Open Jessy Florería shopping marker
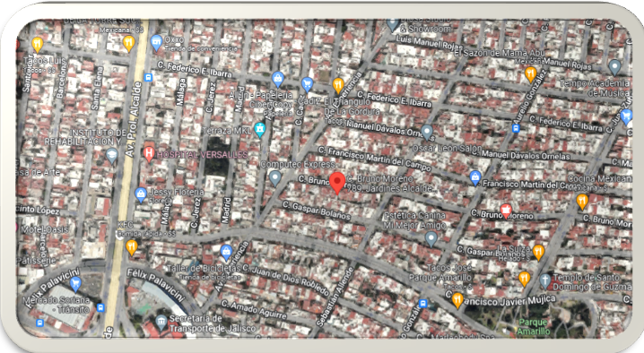This screenshot has height=353, width=644. pyautogui.click(x=141, y=195)
